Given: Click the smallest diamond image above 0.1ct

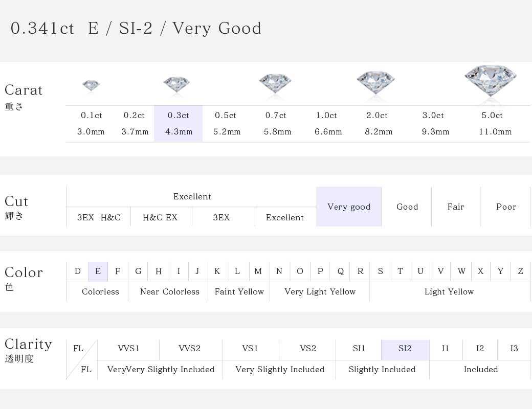Looking at the screenshot, I should pyautogui.click(x=91, y=86).
